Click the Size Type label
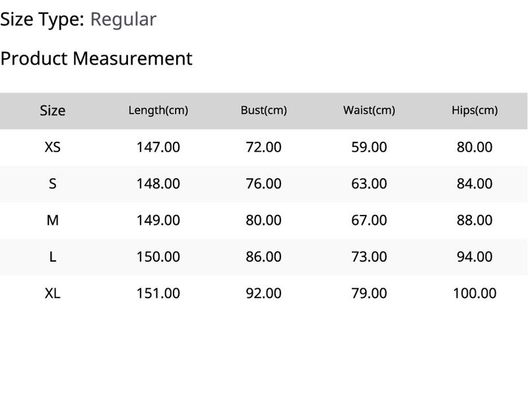 [x=42, y=20]
